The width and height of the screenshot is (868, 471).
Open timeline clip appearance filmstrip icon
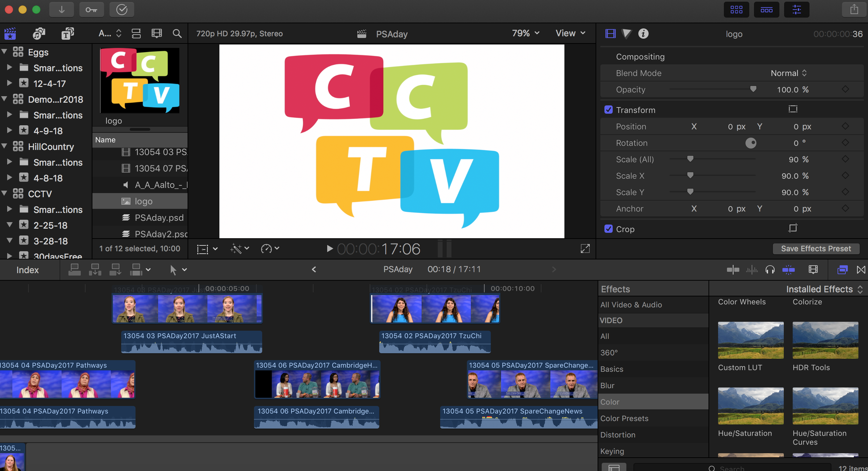point(813,270)
